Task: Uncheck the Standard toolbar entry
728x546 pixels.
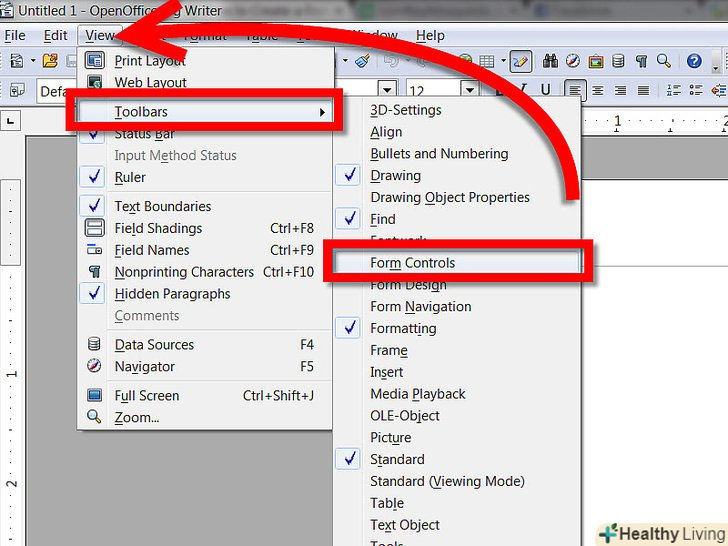Action: (457, 459)
